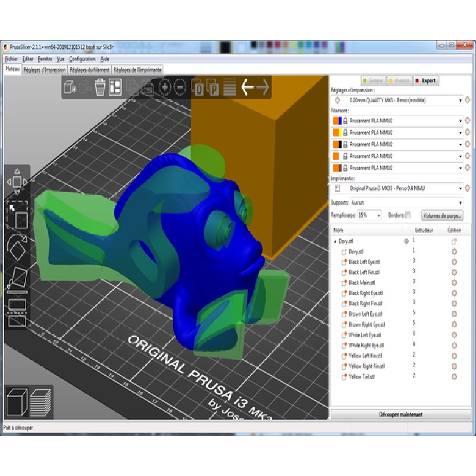Screen dimensions: 476x476
Task: Select the Black Right Fin.stl part
Action: (365, 303)
